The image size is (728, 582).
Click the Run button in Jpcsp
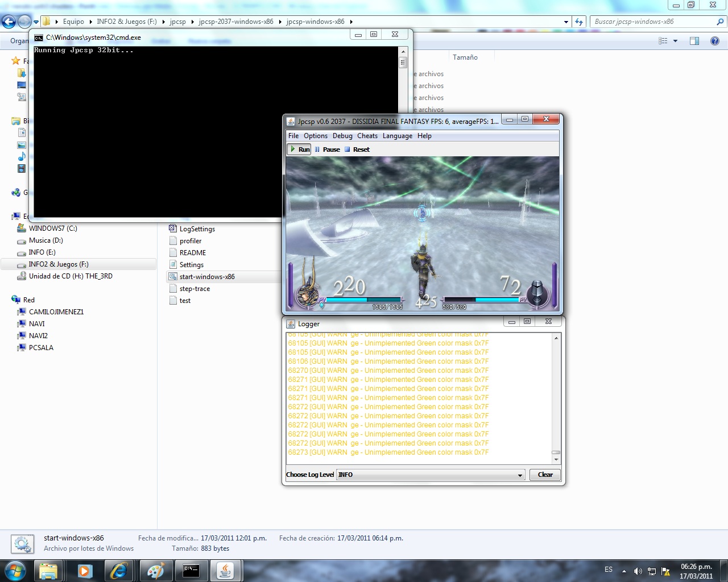click(x=300, y=149)
